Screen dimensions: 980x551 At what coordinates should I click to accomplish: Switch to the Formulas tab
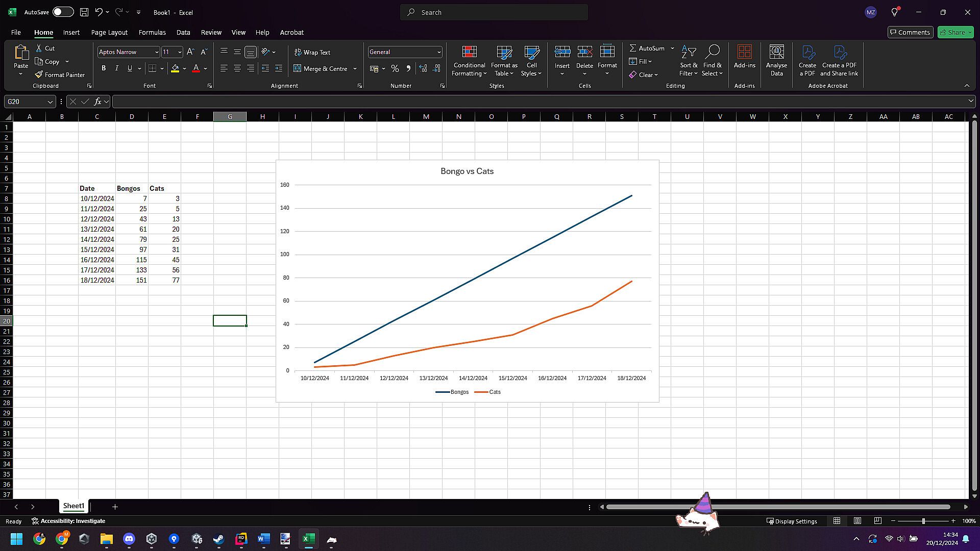(152, 32)
